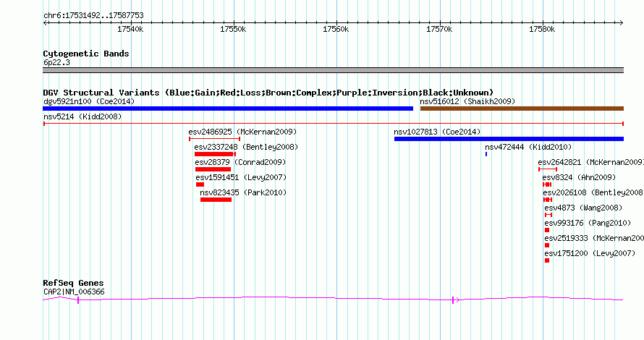
Task: Click the 6p22.3 cytogenetic band bar
Action: 333,70
